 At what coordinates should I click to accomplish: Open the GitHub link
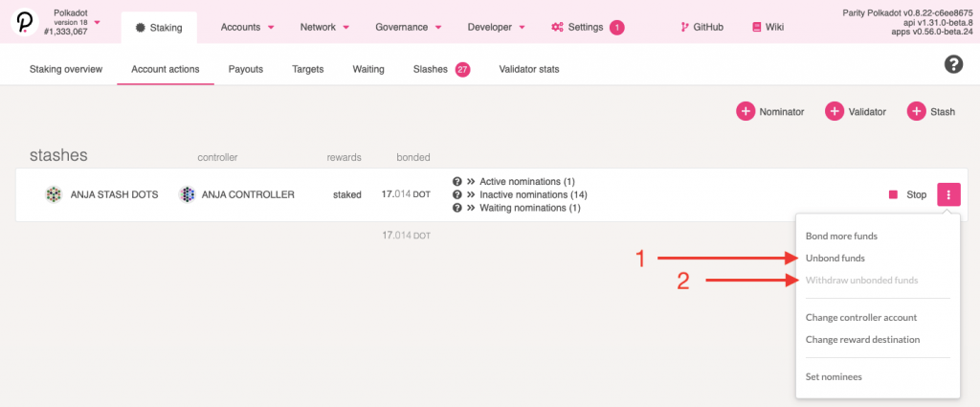[702, 28]
